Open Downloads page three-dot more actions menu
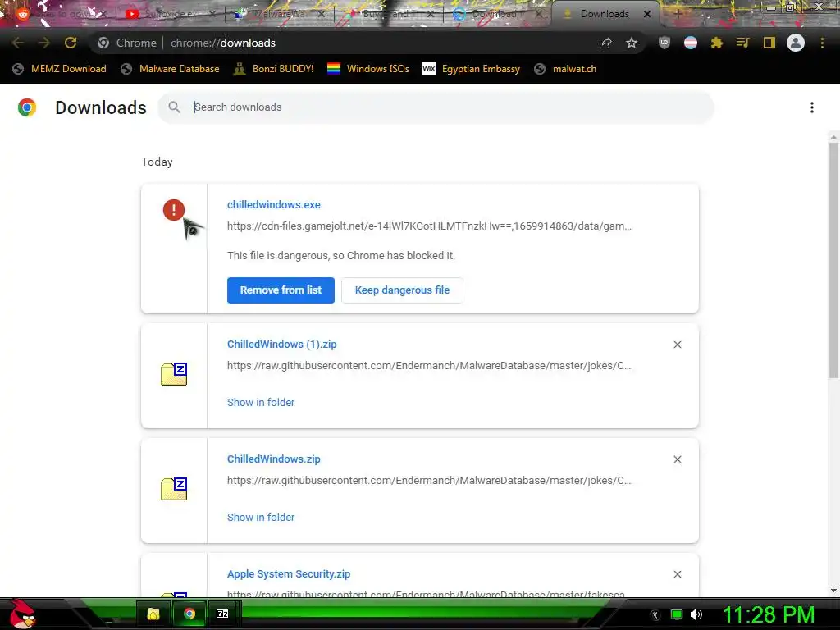 pos(812,107)
